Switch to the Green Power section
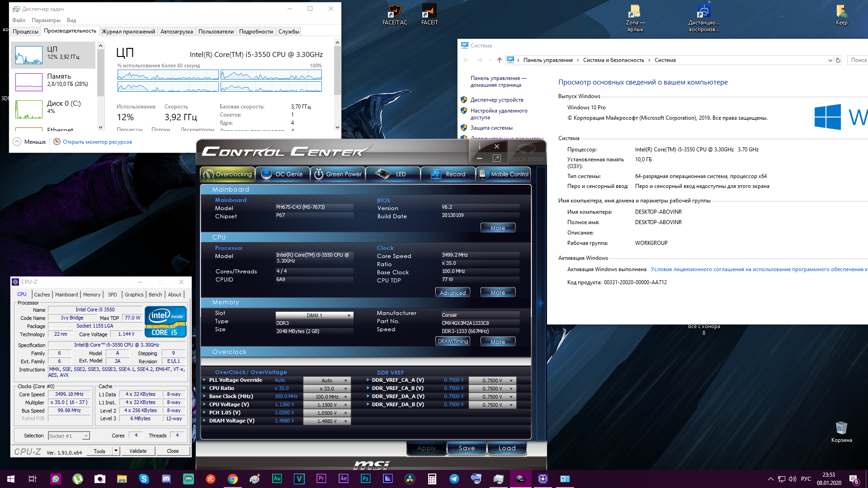The image size is (868, 488). click(338, 174)
